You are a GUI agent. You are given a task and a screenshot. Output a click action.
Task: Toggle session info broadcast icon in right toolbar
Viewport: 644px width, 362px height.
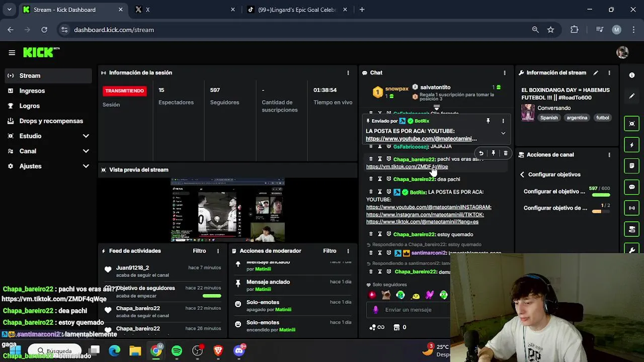632,208
